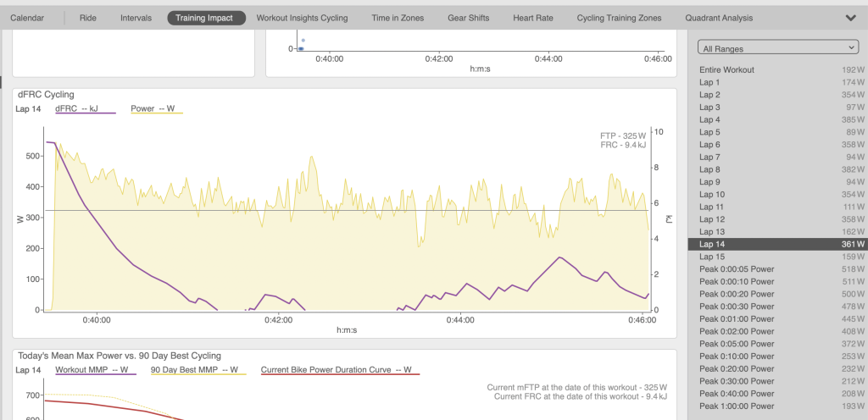The image size is (868, 420).
Task: Toggle dFRC series in chart legend
Action: 86,109
